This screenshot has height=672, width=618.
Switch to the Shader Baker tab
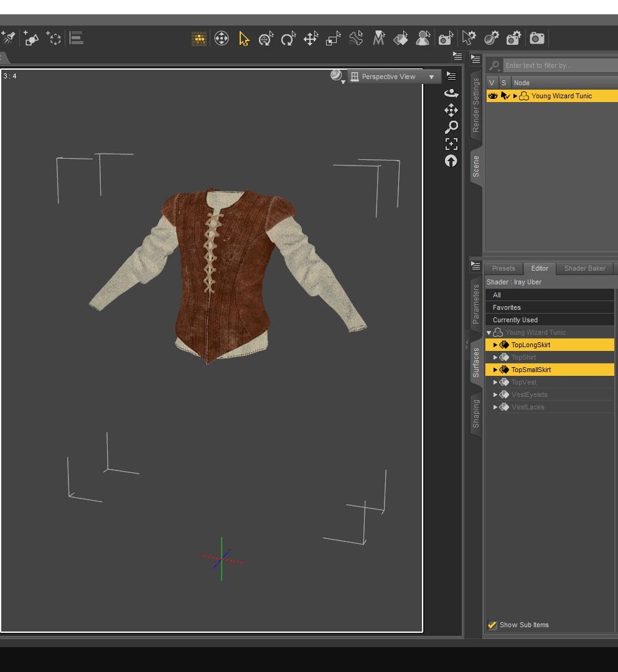click(585, 268)
